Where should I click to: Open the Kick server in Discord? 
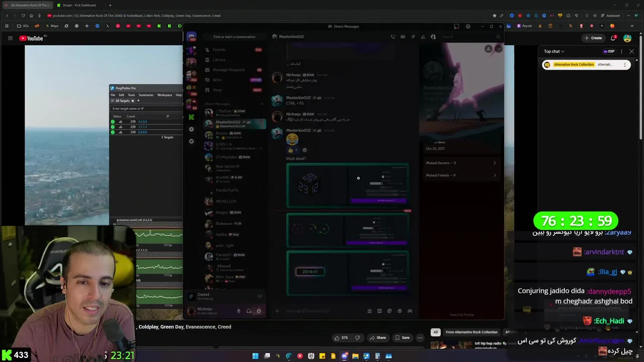(191, 117)
